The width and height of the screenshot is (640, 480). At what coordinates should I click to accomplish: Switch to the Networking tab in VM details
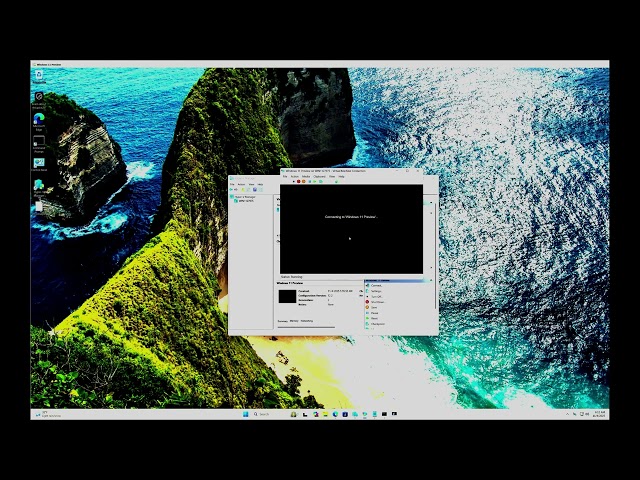click(307, 321)
